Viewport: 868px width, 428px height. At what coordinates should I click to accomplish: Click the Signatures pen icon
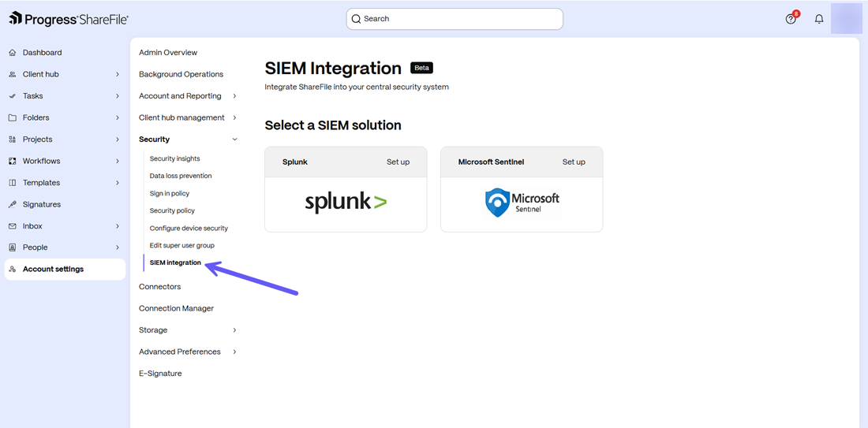click(12, 205)
